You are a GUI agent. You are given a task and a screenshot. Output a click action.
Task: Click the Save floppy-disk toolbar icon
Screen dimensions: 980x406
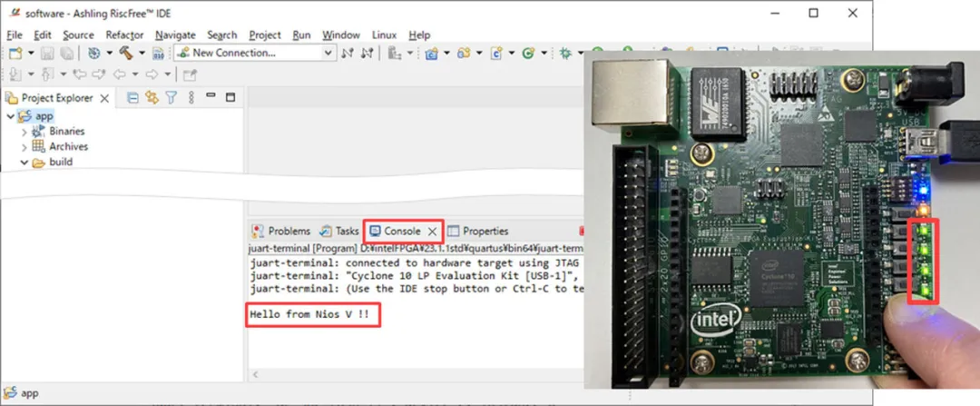point(48,54)
